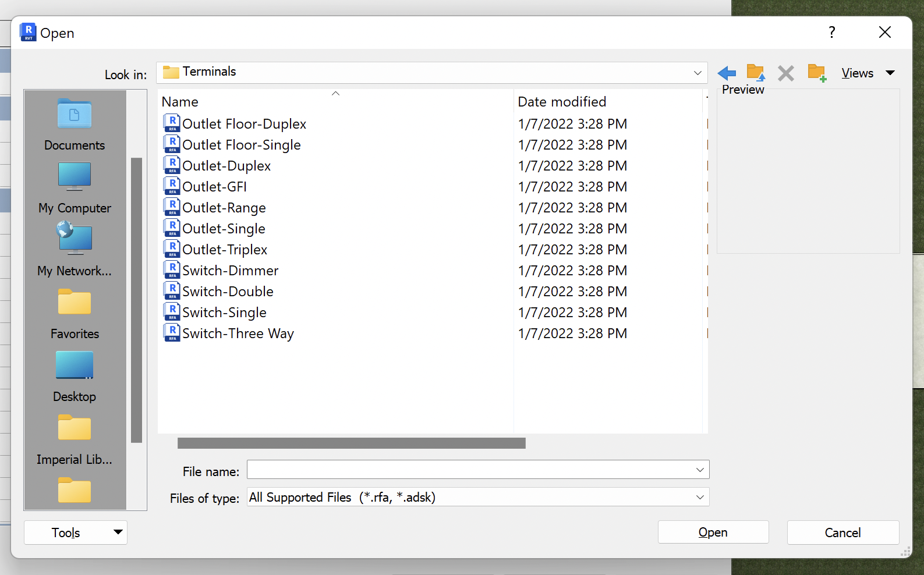Click the Open button
This screenshot has height=575, width=924.
713,533
